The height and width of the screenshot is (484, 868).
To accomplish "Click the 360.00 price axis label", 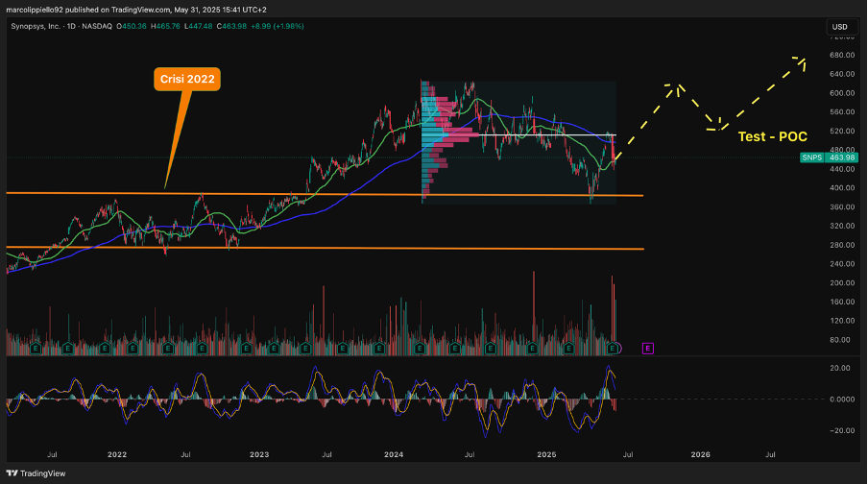I will (842, 206).
